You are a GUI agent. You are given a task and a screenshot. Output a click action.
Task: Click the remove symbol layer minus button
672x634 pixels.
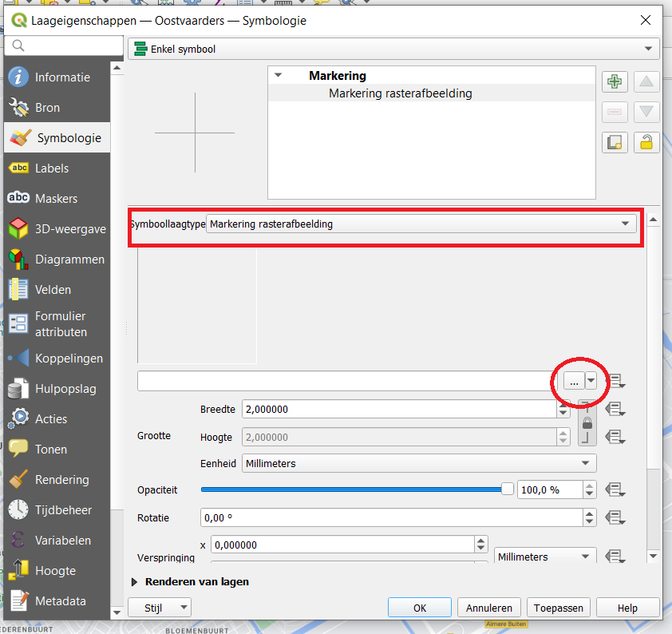[x=615, y=113]
